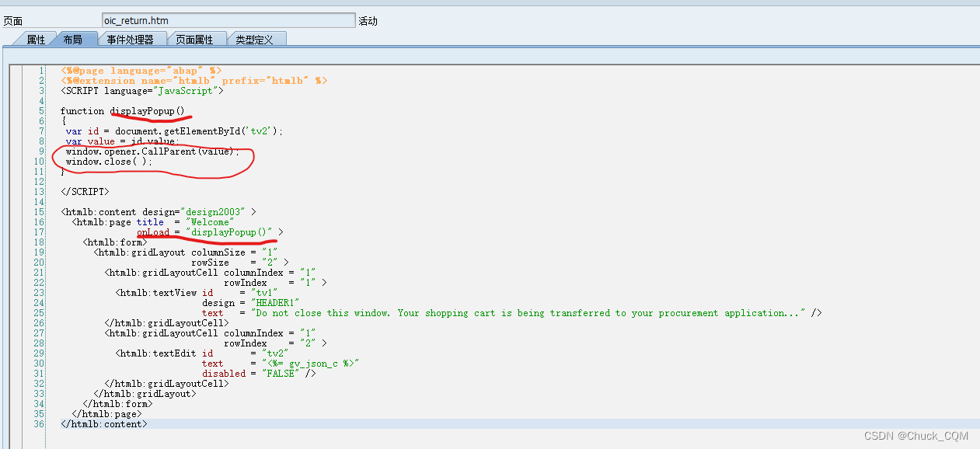
Task: Click the opening <htmlb:form> tag
Action: (115, 242)
